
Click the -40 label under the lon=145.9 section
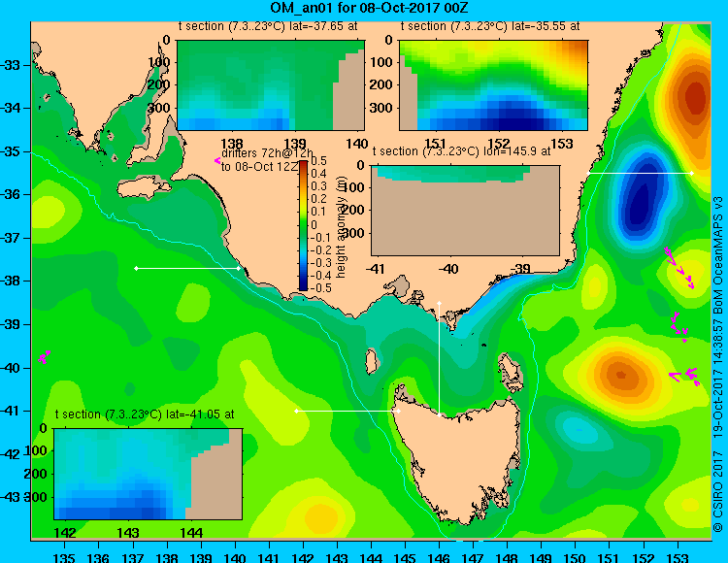click(x=449, y=269)
